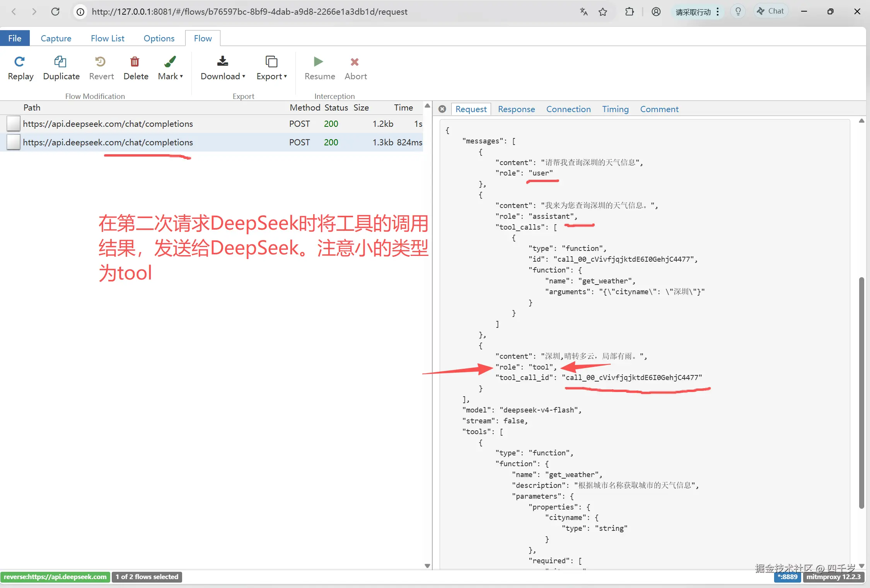
Task: Sort flows by Method column
Action: click(305, 107)
